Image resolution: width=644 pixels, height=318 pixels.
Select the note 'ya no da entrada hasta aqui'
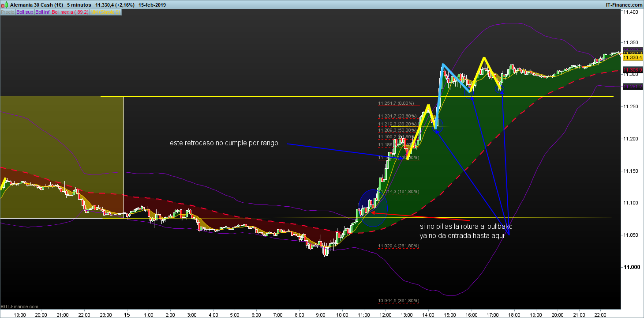click(462, 236)
